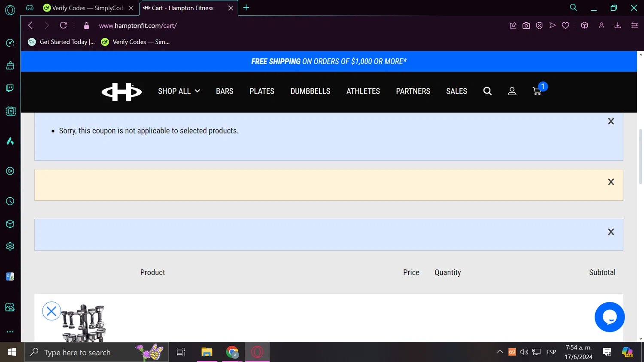This screenshot has height=362, width=644.
Task: Open Twitch panel in sidebar
Action: tap(10, 88)
